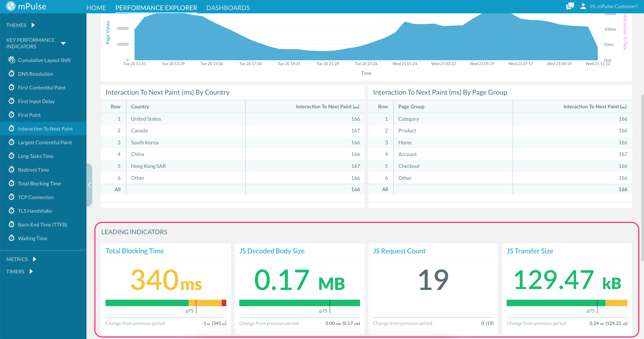Expand the METRICS section
Screen dimensions: 644x339
(34, 259)
